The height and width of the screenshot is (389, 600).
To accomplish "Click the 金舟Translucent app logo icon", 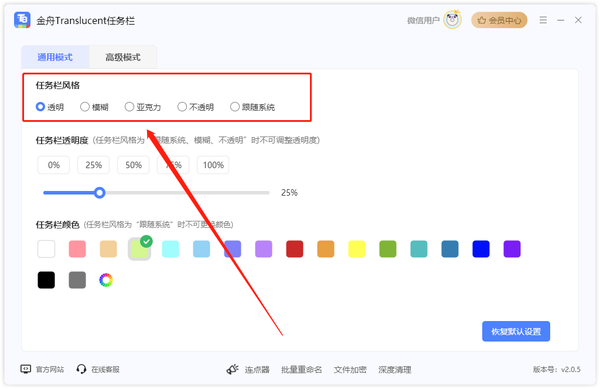I will (22, 20).
